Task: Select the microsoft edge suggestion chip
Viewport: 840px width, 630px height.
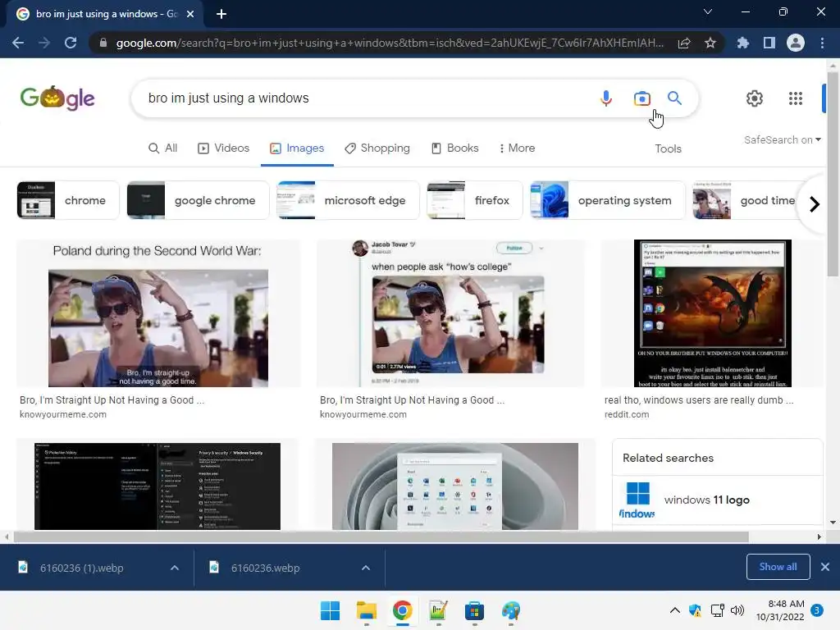Action: click(348, 200)
